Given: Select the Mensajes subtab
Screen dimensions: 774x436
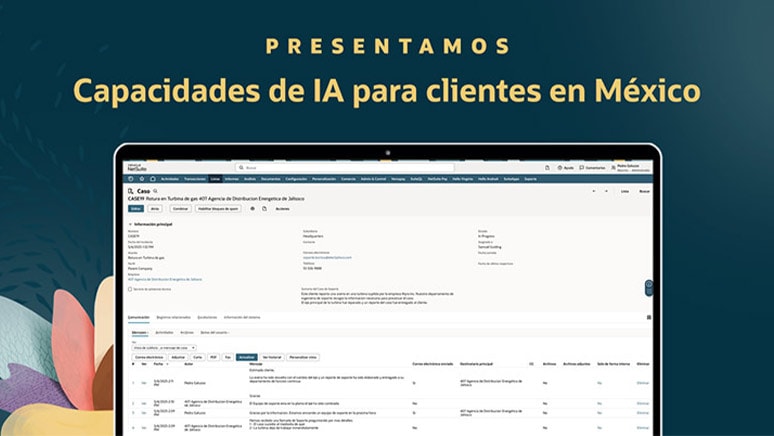Looking at the screenshot, I should (x=140, y=333).
